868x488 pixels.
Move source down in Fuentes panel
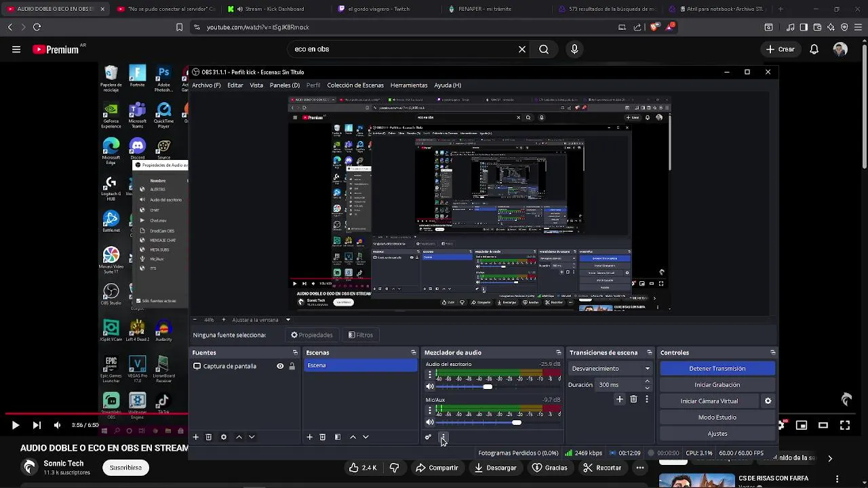click(252, 437)
